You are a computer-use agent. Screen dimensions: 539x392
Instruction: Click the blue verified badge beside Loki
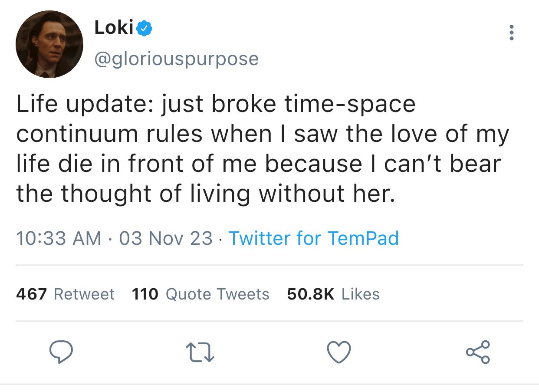point(144,29)
